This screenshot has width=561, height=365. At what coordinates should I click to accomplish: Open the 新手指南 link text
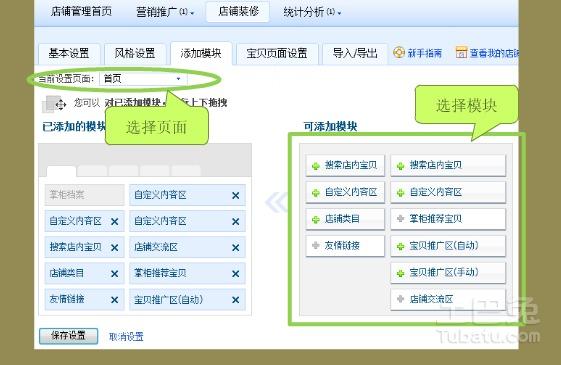(x=425, y=53)
